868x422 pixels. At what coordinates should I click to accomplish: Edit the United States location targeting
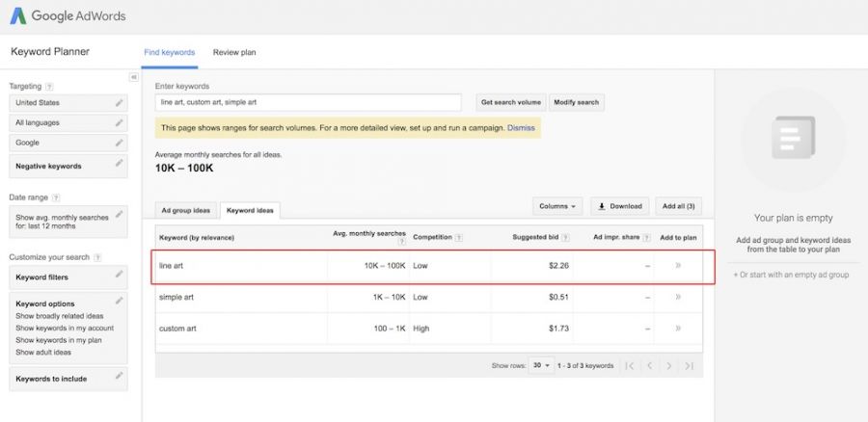[119, 103]
